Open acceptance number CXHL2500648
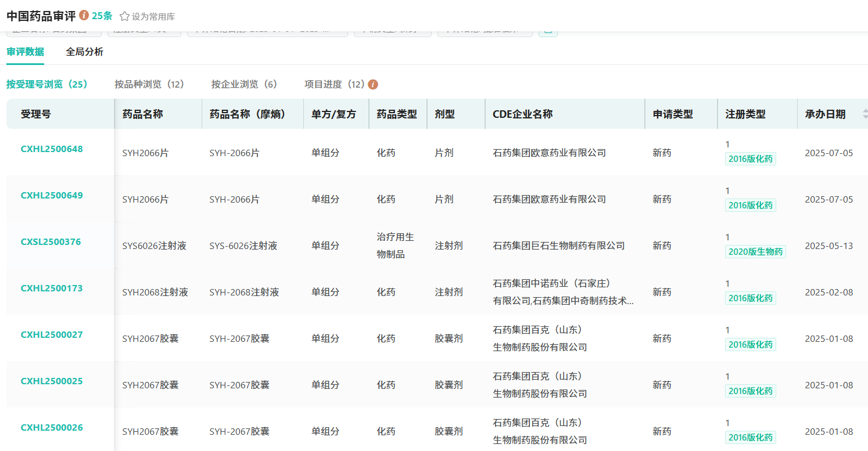The image size is (868, 451). click(52, 149)
